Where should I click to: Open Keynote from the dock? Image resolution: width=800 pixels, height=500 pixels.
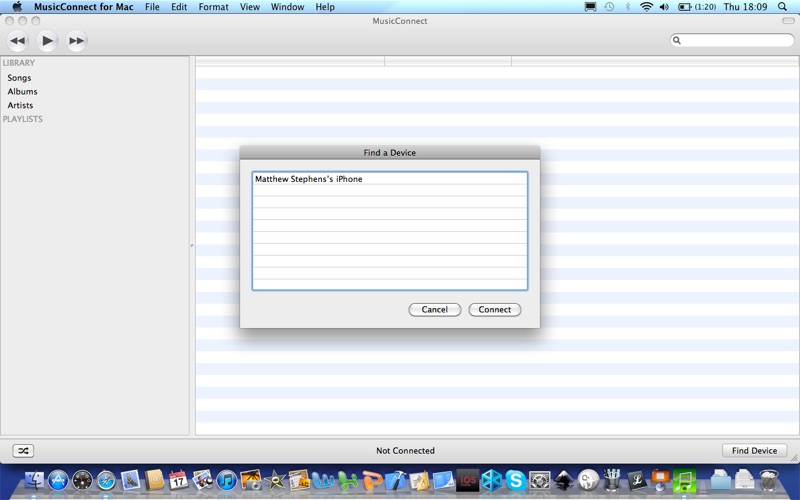point(660,480)
